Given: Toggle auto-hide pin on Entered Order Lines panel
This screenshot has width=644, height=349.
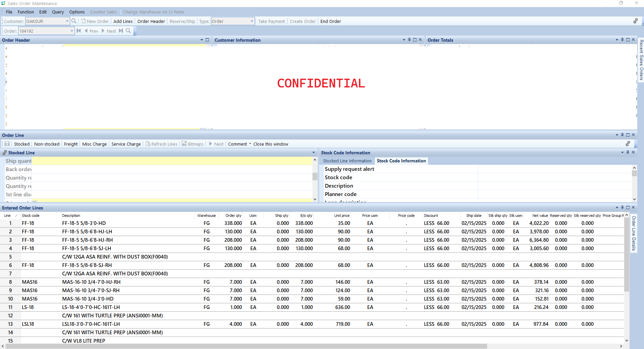Looking at the screenshot, I should pyautogui.click(x=622, y=207).
